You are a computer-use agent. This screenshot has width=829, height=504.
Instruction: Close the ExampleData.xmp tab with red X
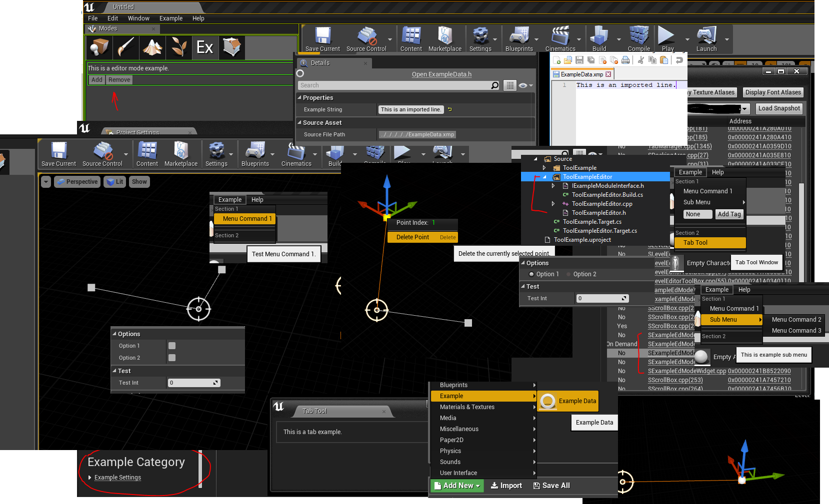coord(608,74)
